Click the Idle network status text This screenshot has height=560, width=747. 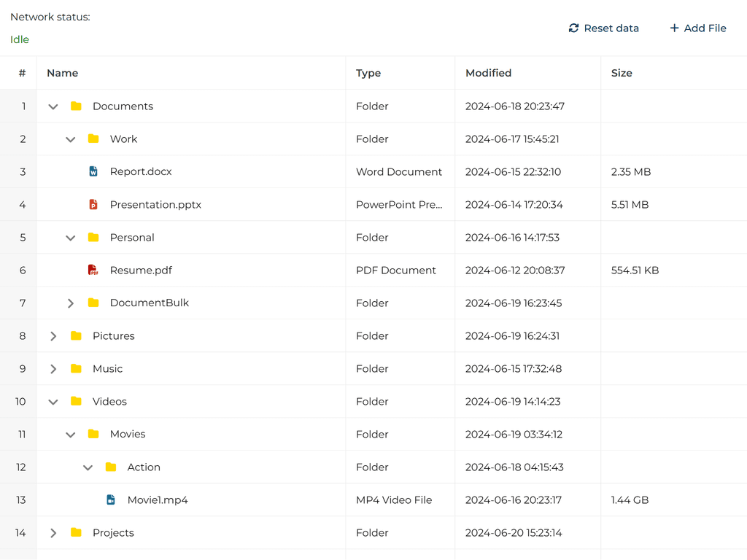tap(19, 39)
